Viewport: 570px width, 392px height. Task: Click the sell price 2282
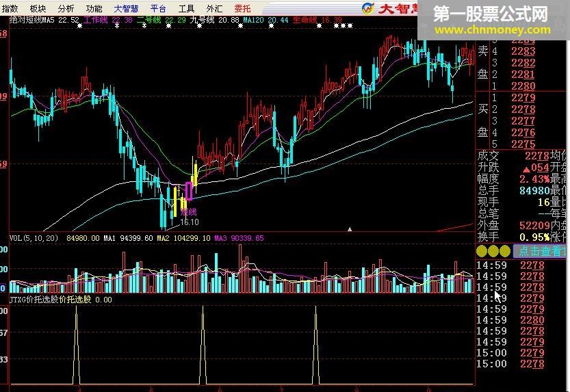tap(523, 63)
